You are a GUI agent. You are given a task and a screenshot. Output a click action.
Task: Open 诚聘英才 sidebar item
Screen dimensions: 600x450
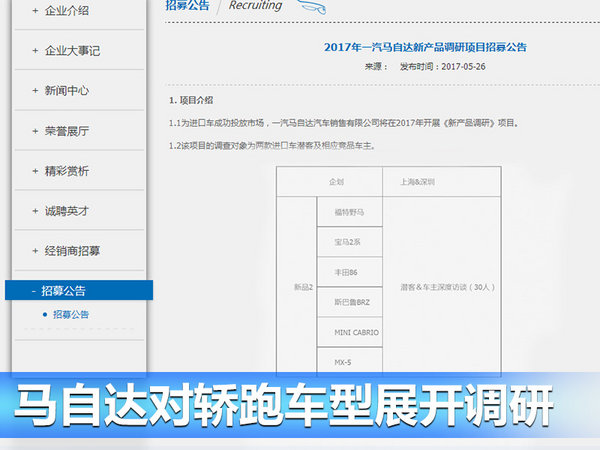pos(67,211)
